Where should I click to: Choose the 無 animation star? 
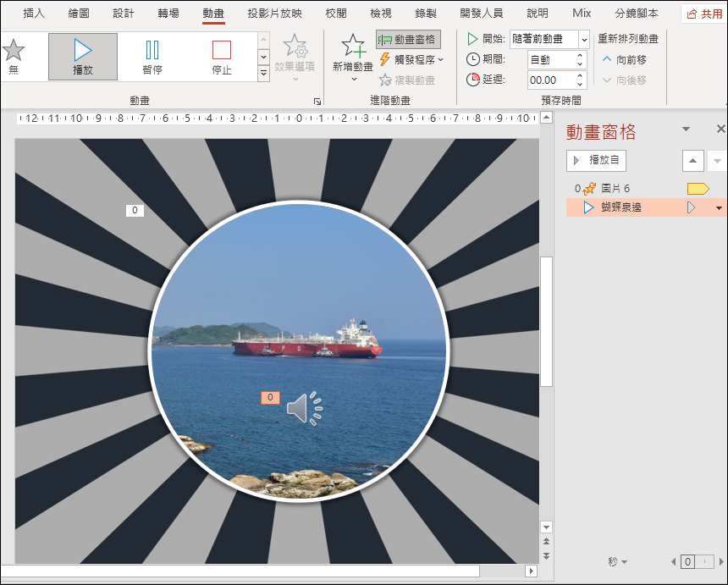pyautogui.click(x=14, y=57)
